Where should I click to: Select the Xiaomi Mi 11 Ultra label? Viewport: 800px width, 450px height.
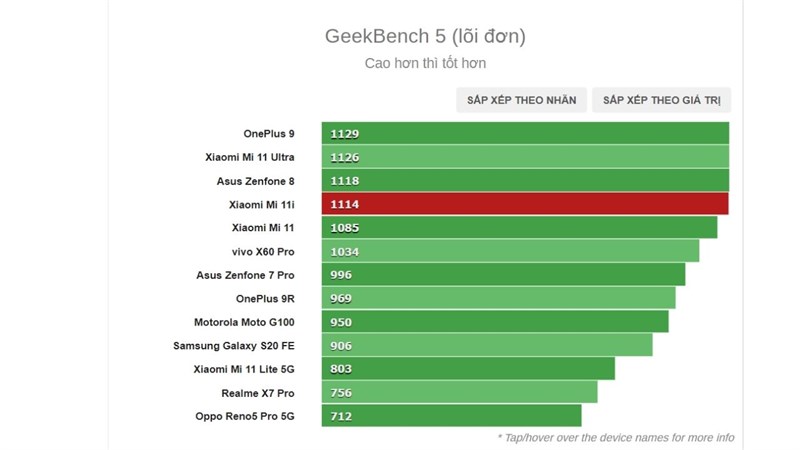[250, 157]
